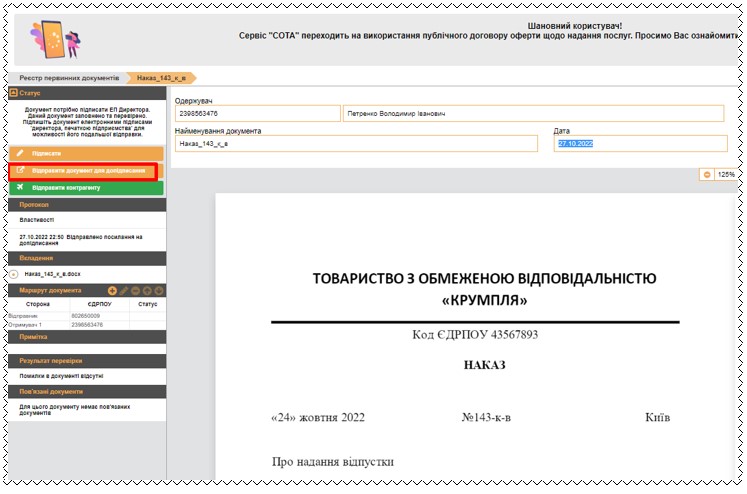Collapse the Пов'язані документи section header

(87, 392)
